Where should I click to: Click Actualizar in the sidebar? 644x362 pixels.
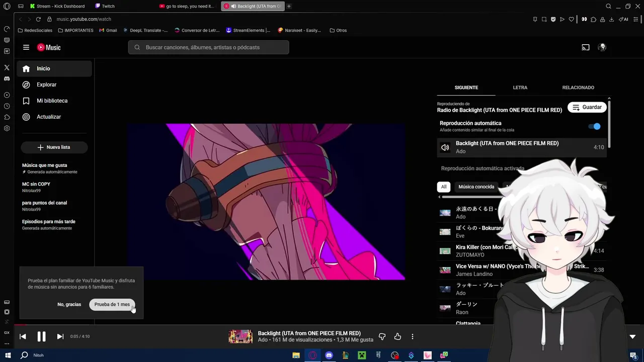[54, 117]
